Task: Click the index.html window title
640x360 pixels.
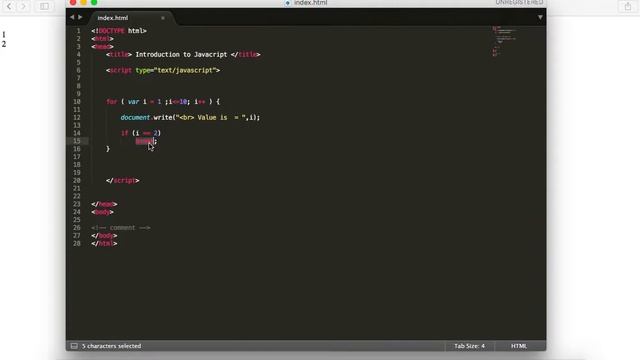Action: pyautogui.click(x=310, y=3)
